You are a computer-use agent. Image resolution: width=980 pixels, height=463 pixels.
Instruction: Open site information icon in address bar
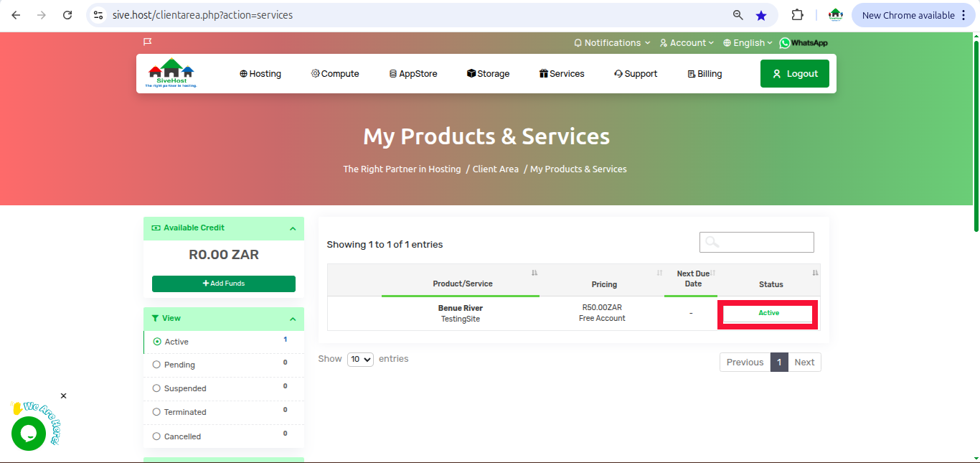pyautogui.click(x=99, y=15)
